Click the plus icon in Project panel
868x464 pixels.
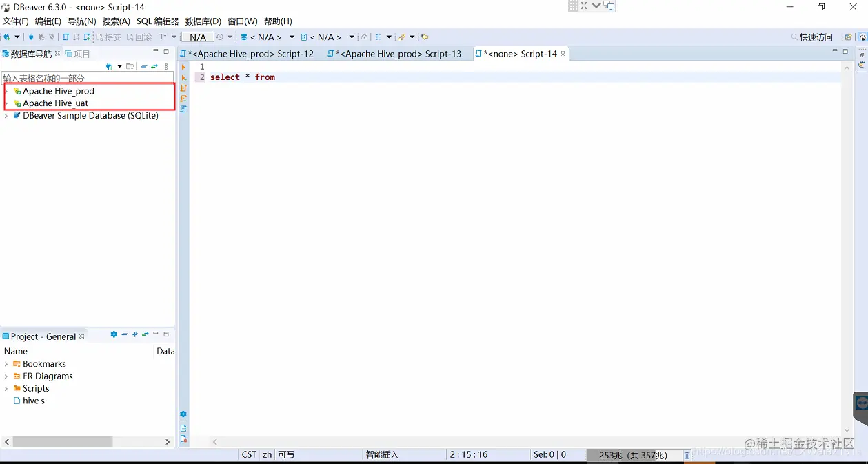coord(135,334)
